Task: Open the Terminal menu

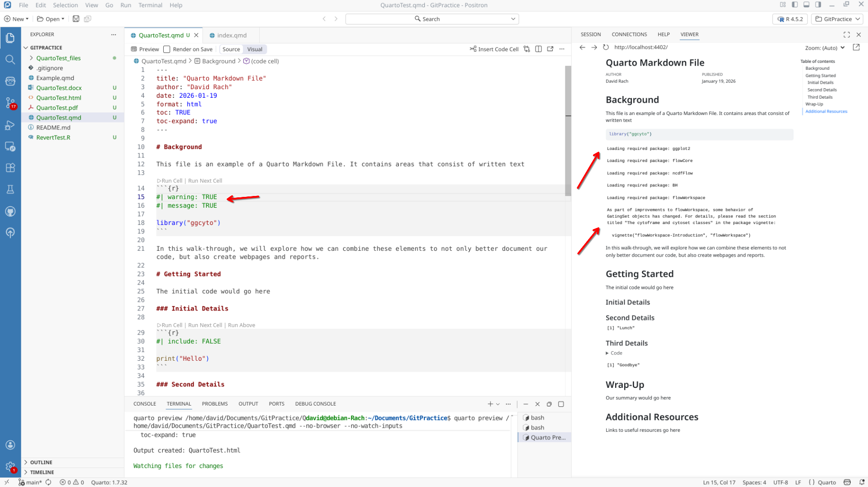Action: point(150,5)
